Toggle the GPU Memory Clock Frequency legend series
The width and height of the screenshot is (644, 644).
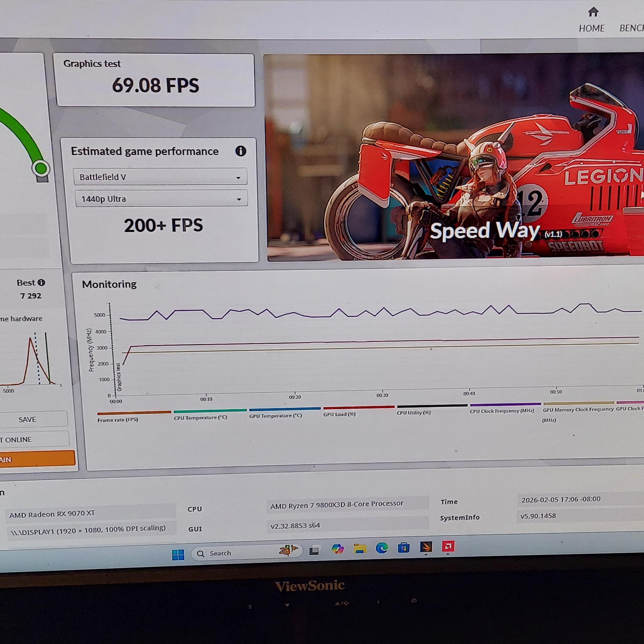click(x=578, y=412)
